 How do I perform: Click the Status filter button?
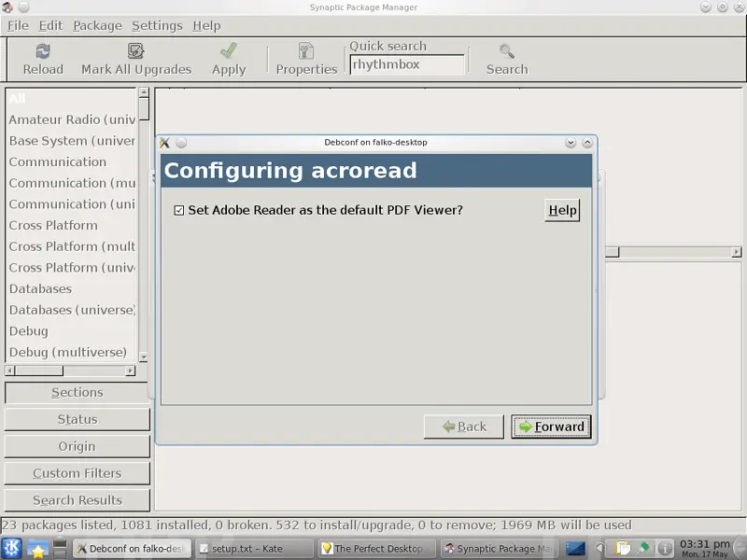[x=78, y=419]
